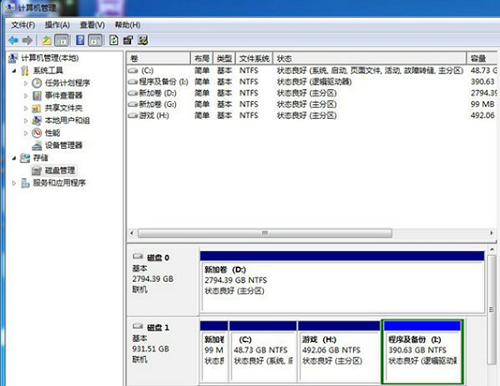The image size is (500, 386).
Task: Select 任务计划程序 in the tree
Action: [67, 83]
